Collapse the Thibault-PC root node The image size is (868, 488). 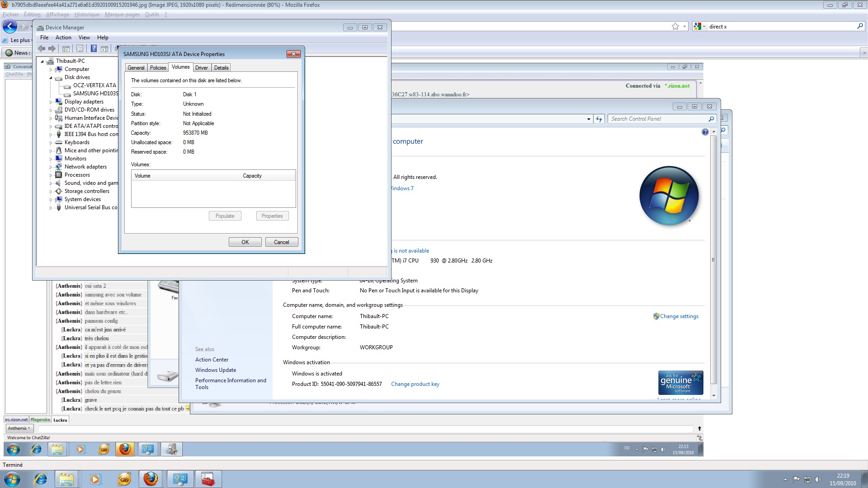42,61
